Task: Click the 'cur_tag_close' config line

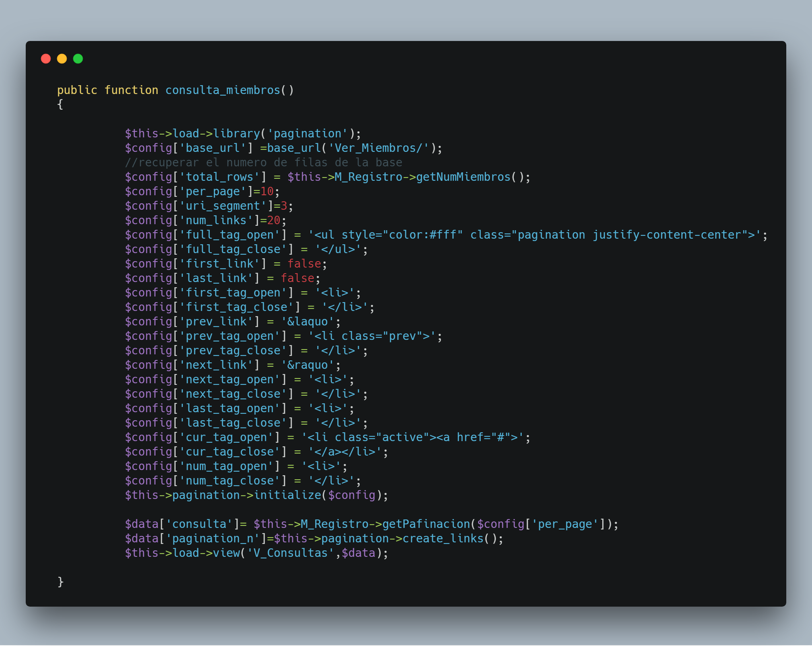Action: [256, 452]
